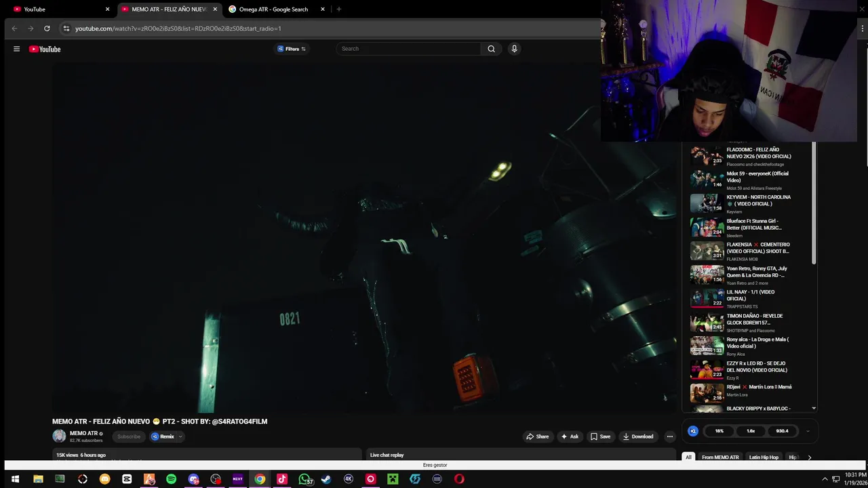Open TIMON DAÑAO - REVELDE title
The height and width of the screenshot is (488, 868).
[x=755, y=319]
